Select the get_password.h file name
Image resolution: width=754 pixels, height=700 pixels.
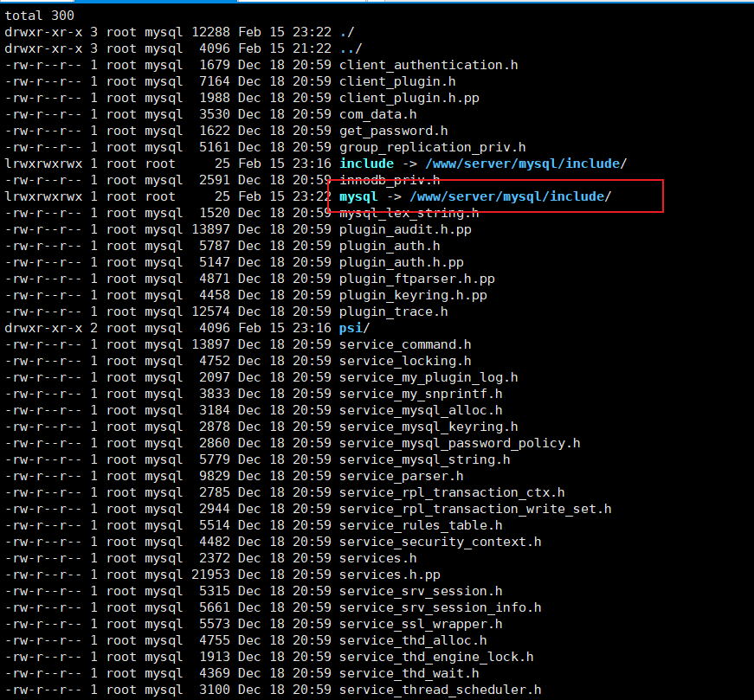(393, 131)
